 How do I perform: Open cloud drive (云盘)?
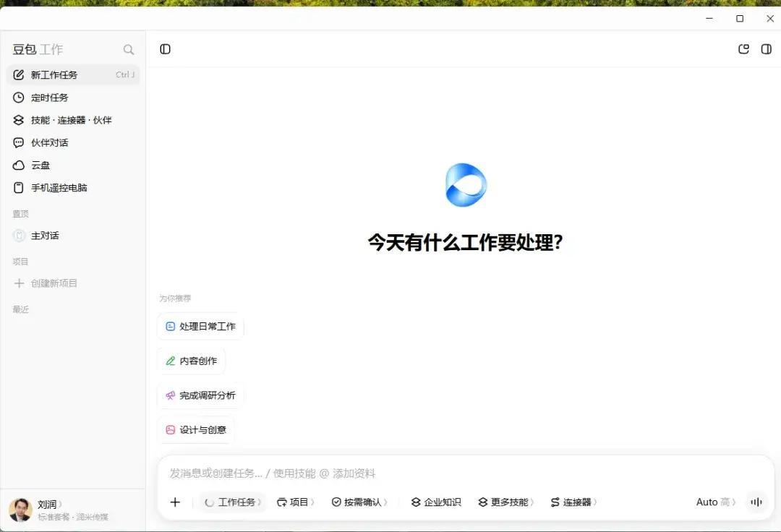pos(73,166)
